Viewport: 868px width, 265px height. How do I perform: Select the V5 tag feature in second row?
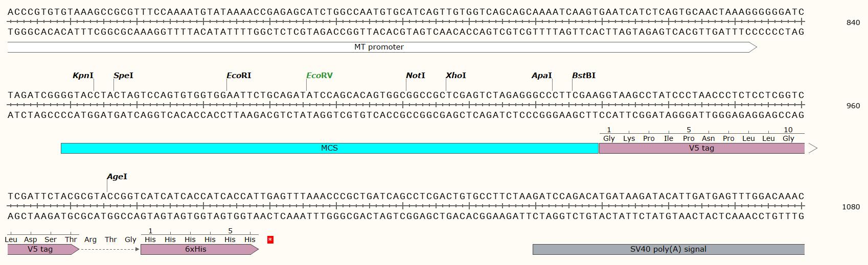(x=701, y=148)
